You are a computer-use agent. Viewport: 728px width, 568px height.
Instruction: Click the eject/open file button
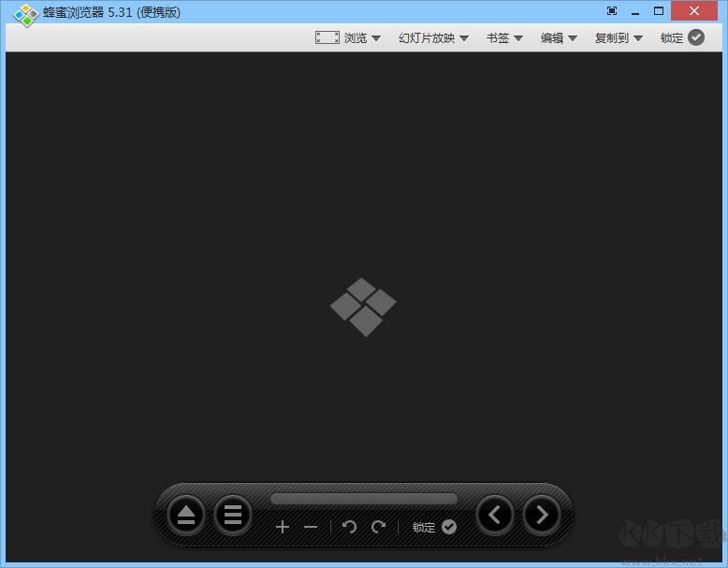pyautogui.click(x=185, y=515)
